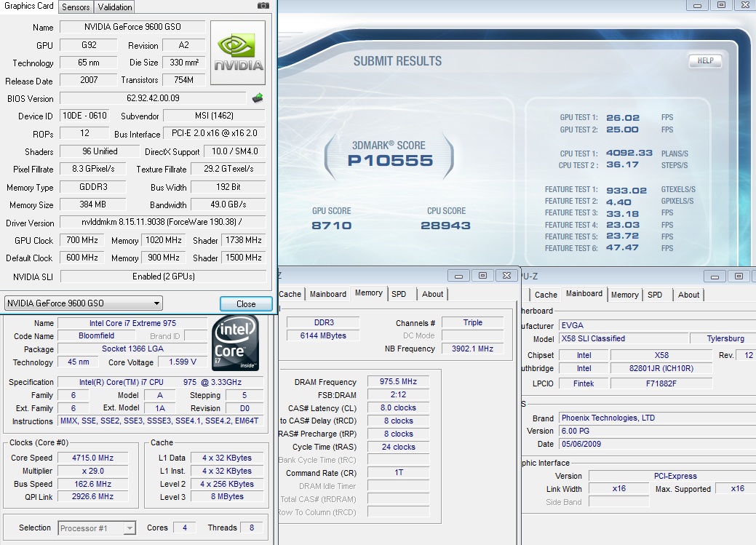The image size is (756, 545).
Task: Click the NVIDIA logo in GPU-Z
Action: click(x=238, y=52)
